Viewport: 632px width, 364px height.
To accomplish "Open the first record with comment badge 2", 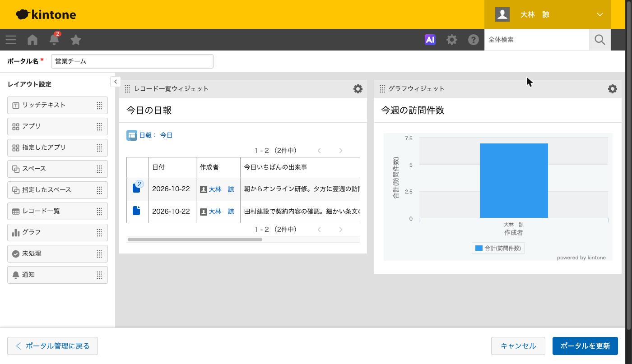I will click(137, 188).
